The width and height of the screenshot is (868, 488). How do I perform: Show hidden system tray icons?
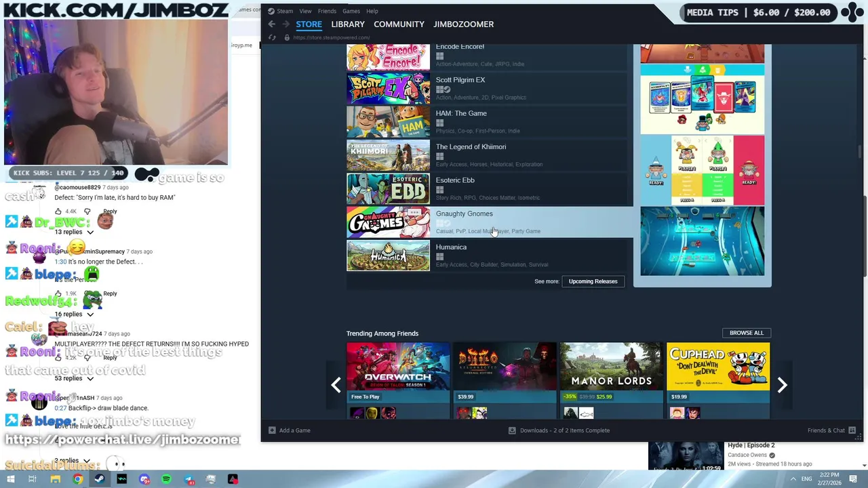point(793,479)
